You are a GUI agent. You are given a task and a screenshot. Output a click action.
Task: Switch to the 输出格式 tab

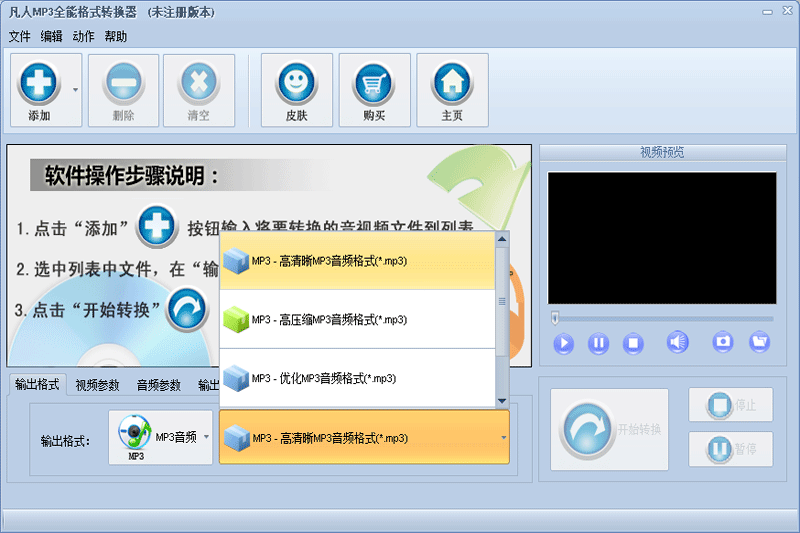pyautogui.click(x=37, y=384)
